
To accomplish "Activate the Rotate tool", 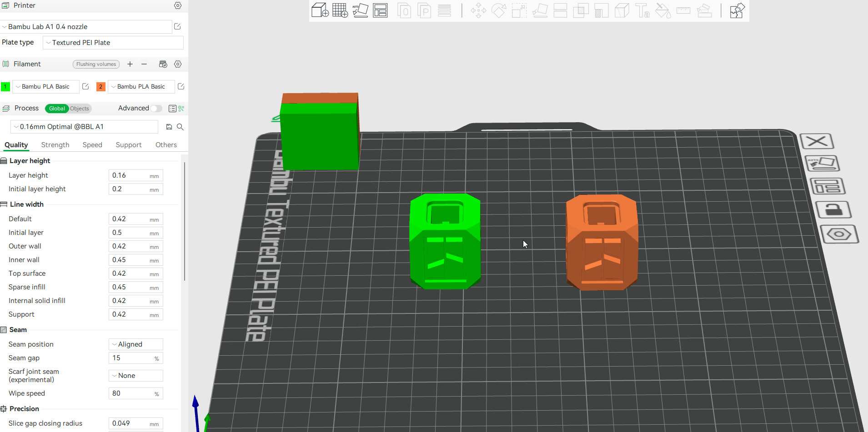I will pos(499,10).
